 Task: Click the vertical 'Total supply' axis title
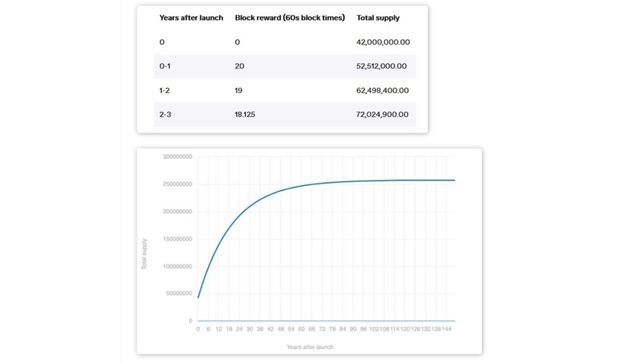[144, 254]
